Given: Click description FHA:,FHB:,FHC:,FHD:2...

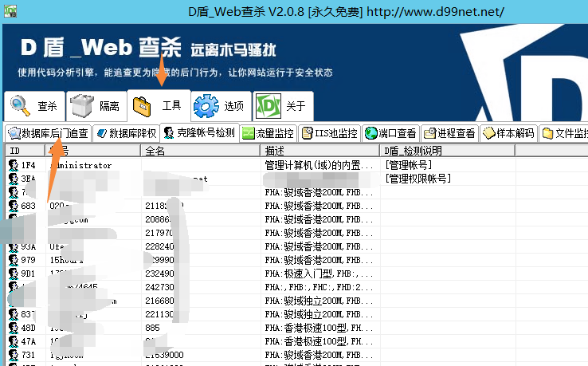Looking at the screenshot, I should (x=319, y=287).
